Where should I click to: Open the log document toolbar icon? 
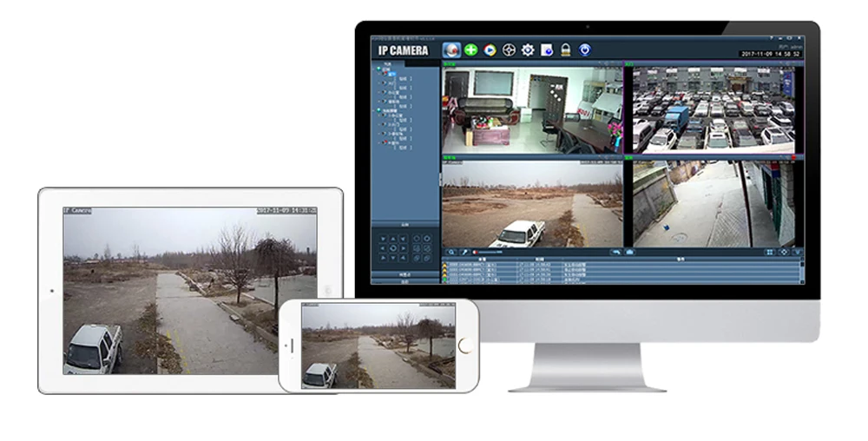[x=546, y=49]
